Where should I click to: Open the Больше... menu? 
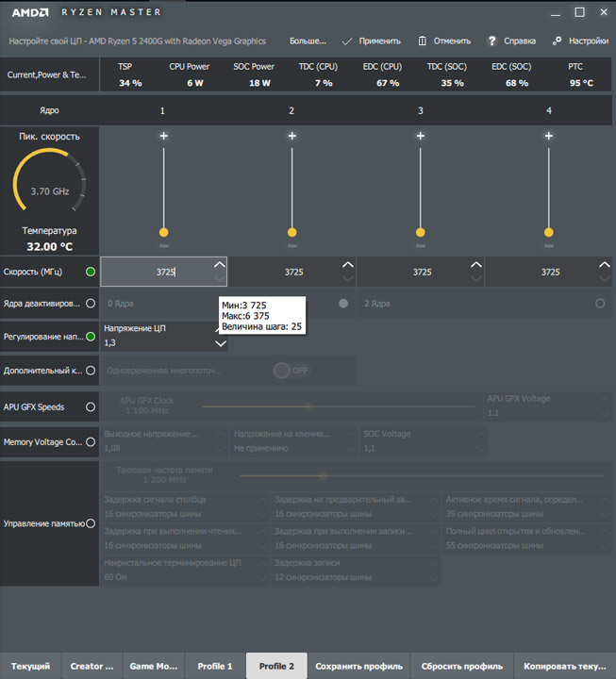[x=308, y=41]
